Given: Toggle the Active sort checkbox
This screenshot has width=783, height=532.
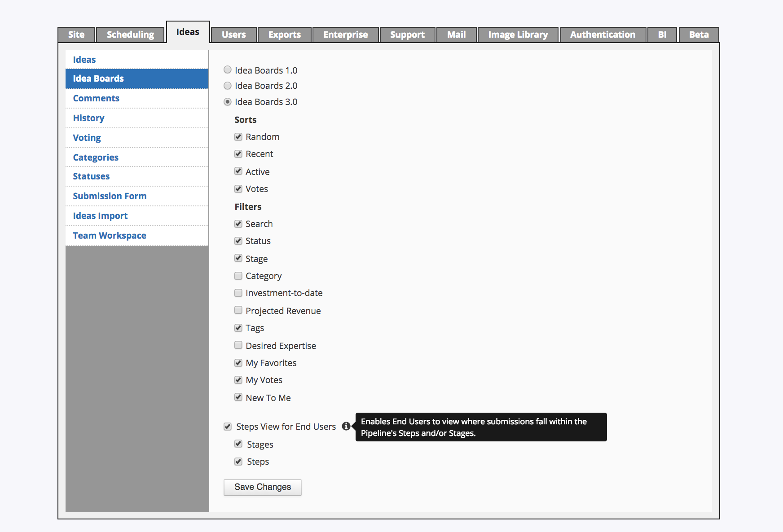Looking at the screenshot, I should click(x=238, y=171).
